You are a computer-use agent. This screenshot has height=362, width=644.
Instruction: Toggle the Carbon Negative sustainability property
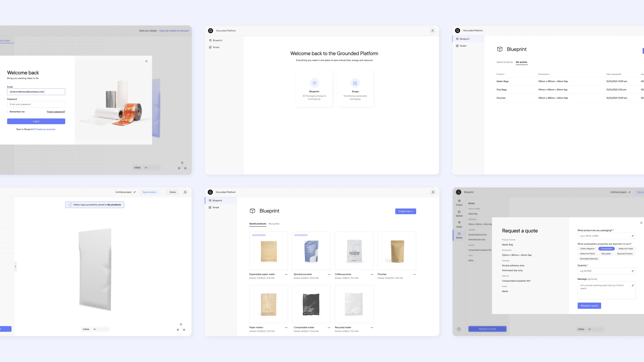[587, 249]
